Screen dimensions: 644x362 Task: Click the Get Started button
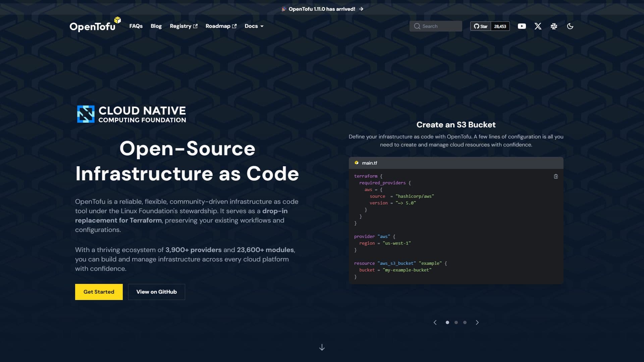tap(99, 292)
